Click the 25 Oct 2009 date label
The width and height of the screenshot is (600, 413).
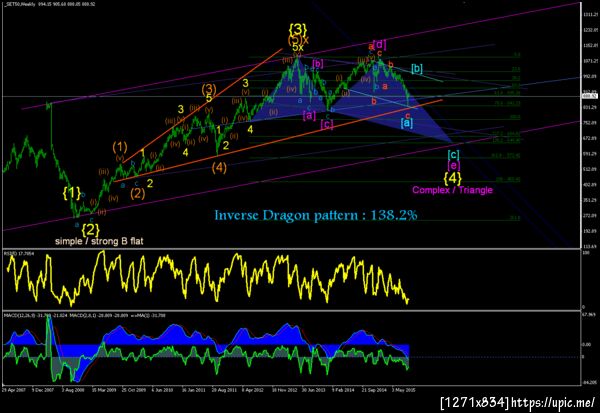(x=134, y=390)
